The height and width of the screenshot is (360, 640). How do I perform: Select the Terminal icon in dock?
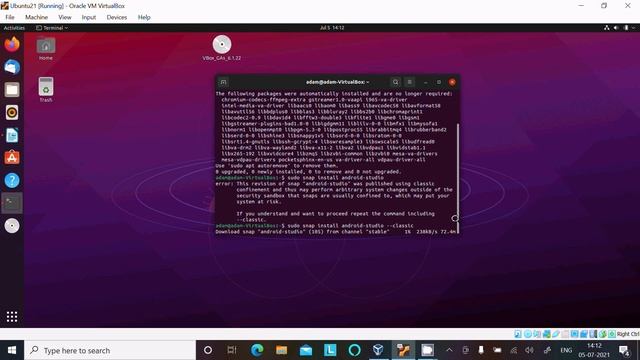(x=12, y=203)
